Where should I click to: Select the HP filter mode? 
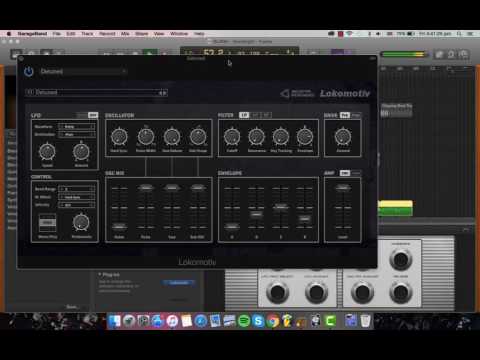[x=266, y=115]
